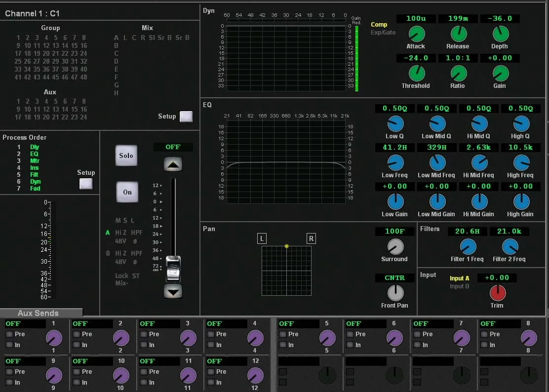Toggle In on Aux Send 8
The image size is (549, 392).
coord(484,345)
